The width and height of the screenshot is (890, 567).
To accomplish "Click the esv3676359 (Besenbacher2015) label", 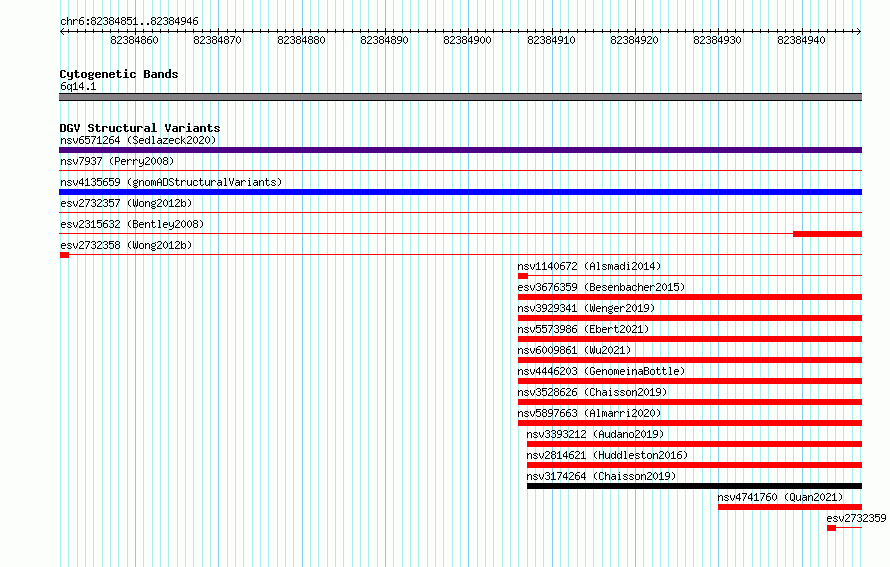I will pos(601,287).
